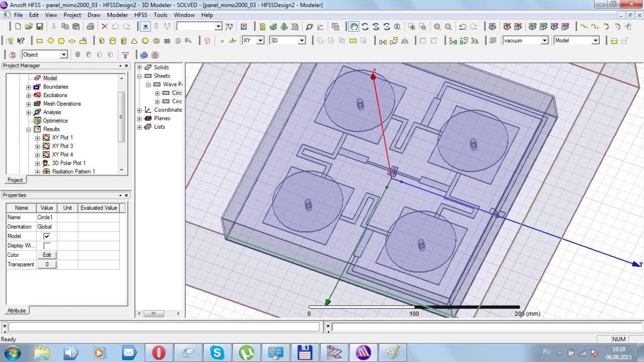Enable the Display Wireframe checkbox
Image resolution: width=644 pixels, height=362 pixels.
pyautogui.click(x=47, y=246)
